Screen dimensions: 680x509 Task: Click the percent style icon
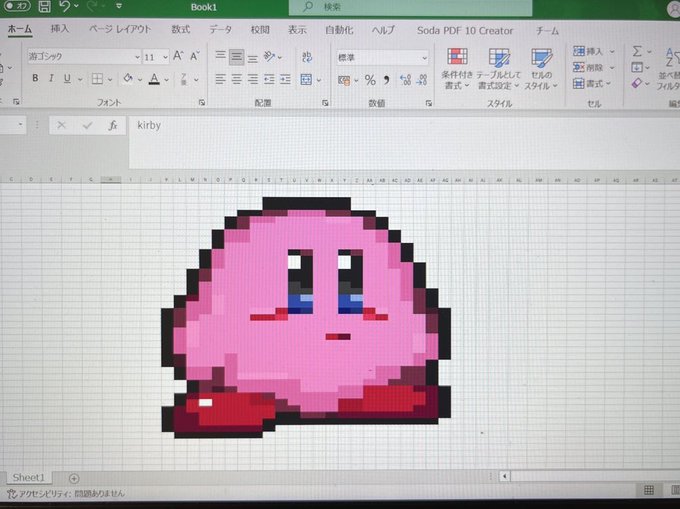click(370, 80)
